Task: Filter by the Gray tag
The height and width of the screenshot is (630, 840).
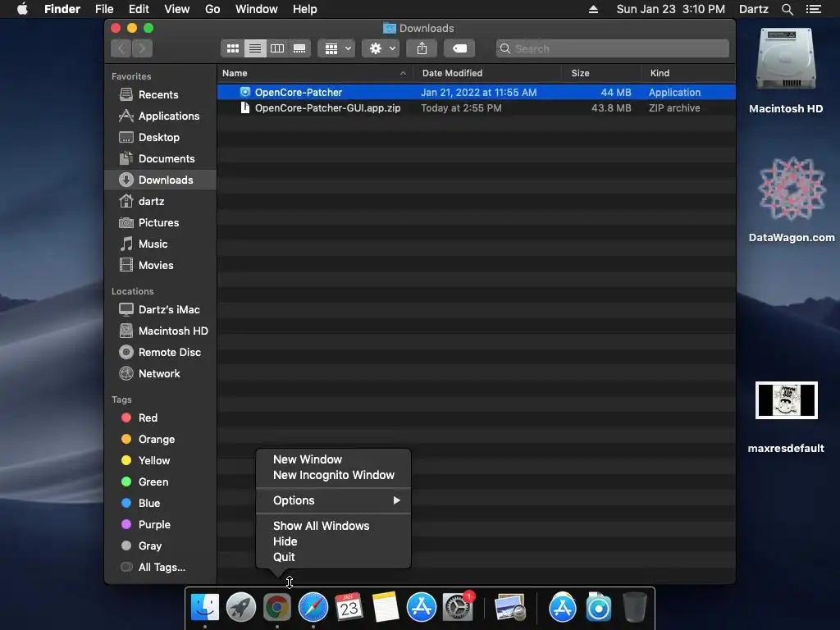Action: point(149,546)
